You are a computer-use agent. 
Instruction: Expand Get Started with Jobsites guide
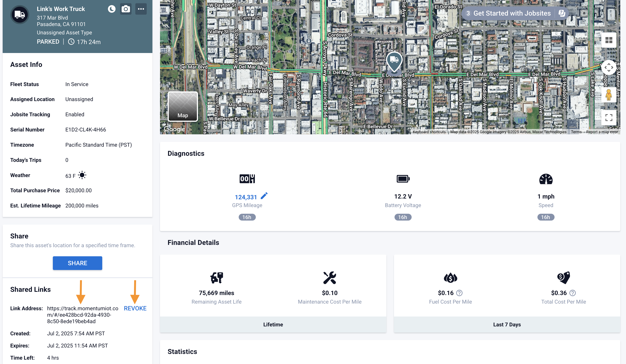(512, 13)
